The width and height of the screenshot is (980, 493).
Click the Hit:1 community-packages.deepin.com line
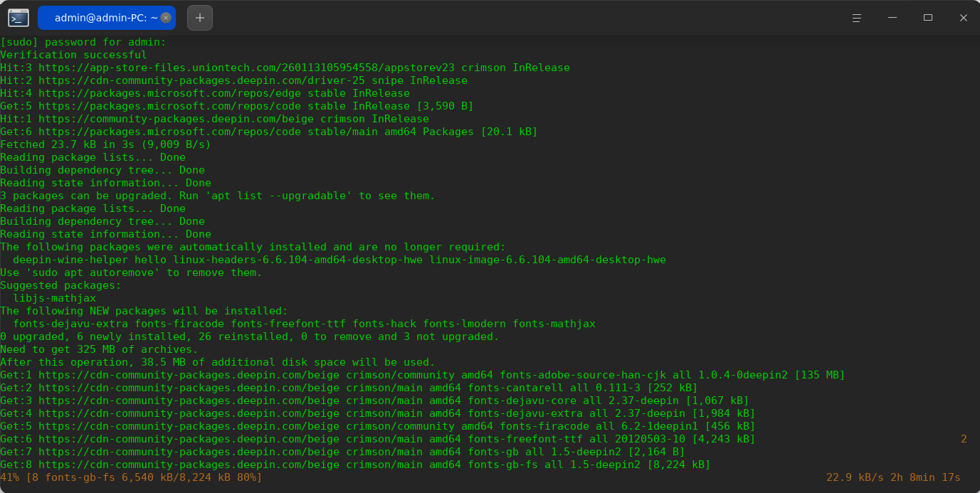pos(215,119)
